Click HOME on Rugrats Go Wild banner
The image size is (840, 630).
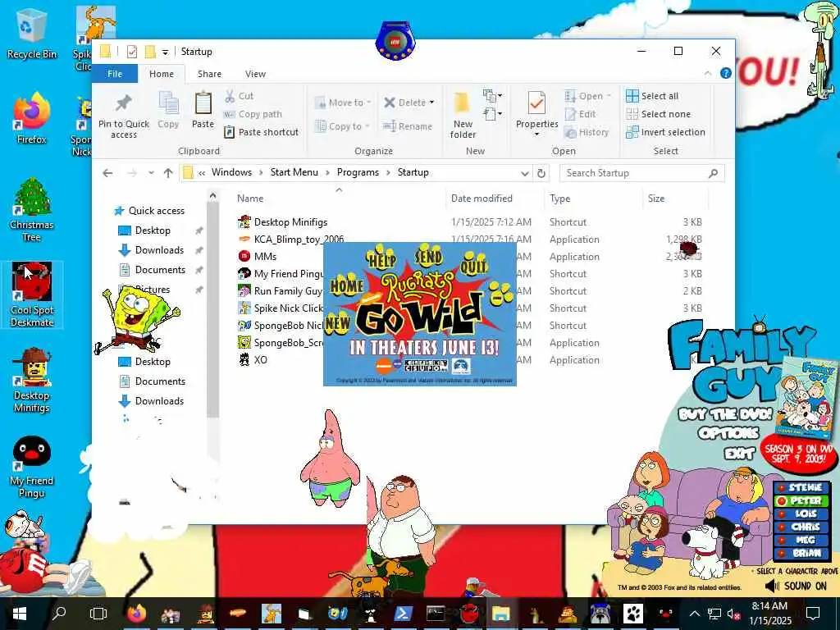click(x=347, y=286)
